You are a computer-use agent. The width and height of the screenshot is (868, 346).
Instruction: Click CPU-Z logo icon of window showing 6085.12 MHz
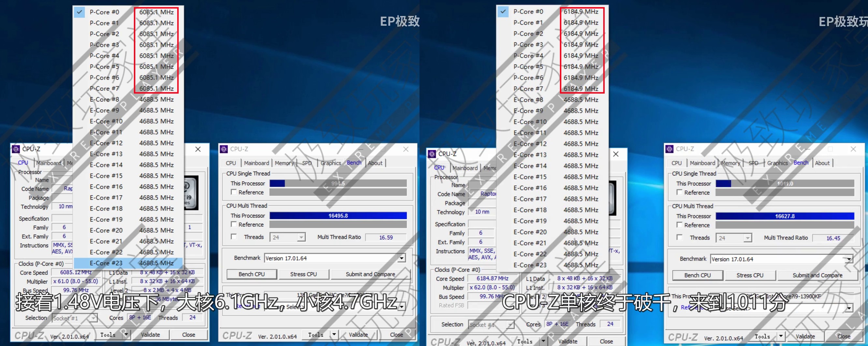tap(16, 149)
